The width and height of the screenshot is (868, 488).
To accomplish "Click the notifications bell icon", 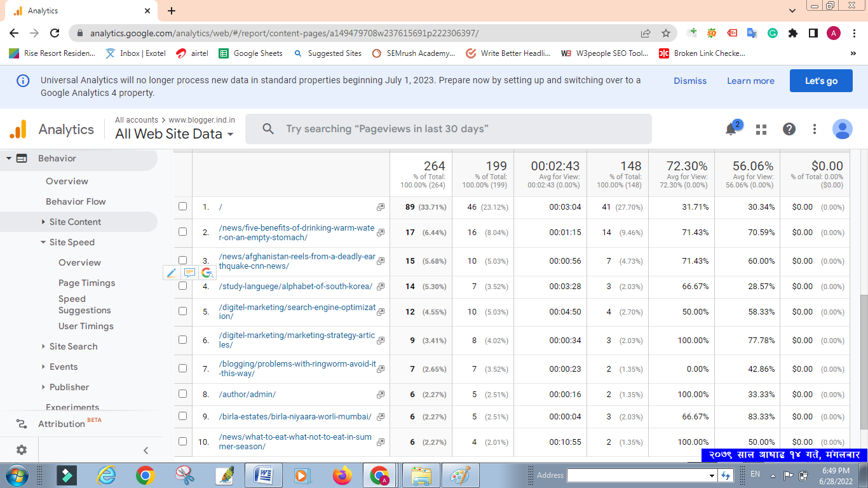I will pos(731,129).
